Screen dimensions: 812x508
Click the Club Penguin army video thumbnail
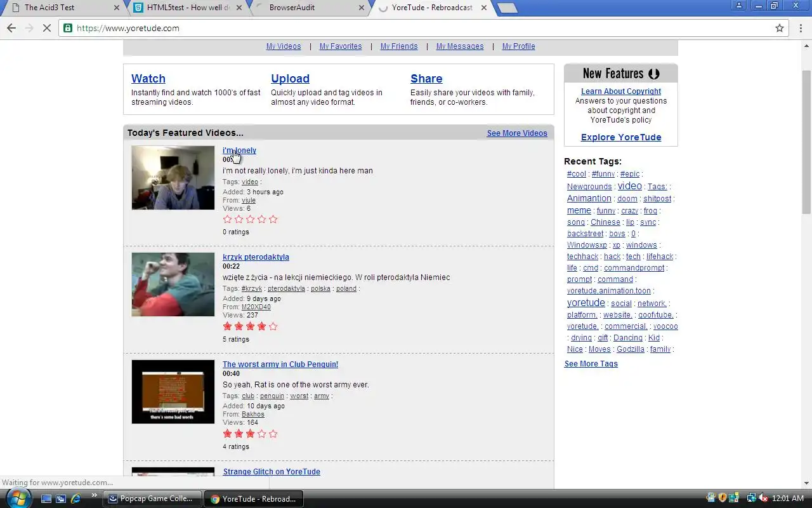click(173, 392)
